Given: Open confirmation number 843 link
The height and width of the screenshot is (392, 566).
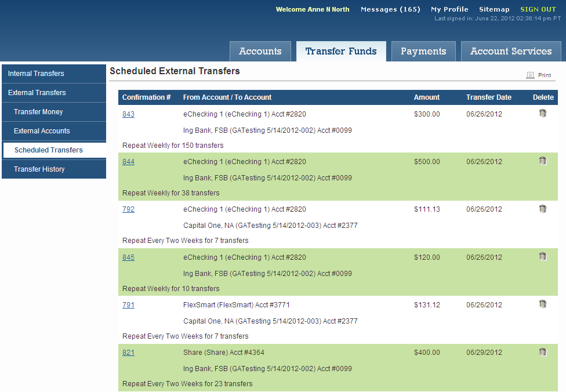Looking at the screenshot, I should [128, 114].
